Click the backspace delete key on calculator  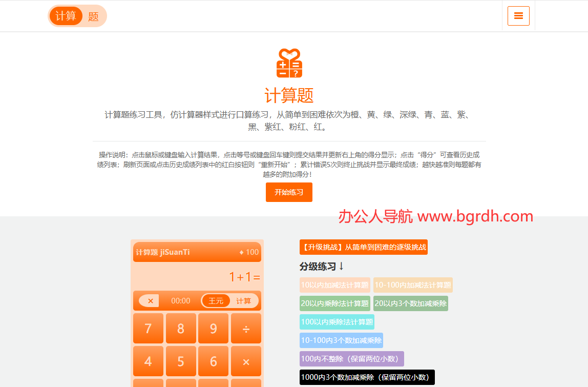click(149, 301)
